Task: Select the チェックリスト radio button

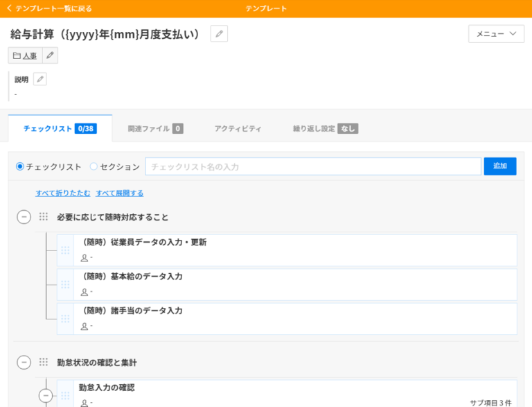Action: tap(20, 166)
